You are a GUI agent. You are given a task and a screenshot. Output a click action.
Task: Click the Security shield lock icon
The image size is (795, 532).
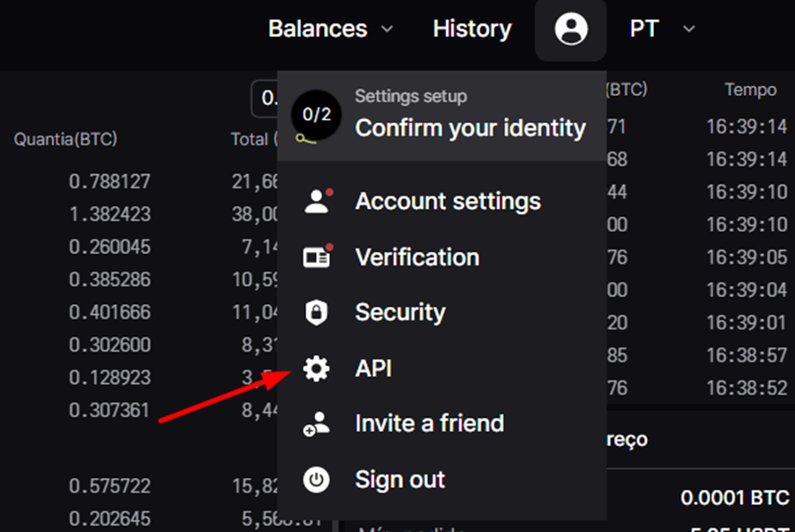(316, 313)
